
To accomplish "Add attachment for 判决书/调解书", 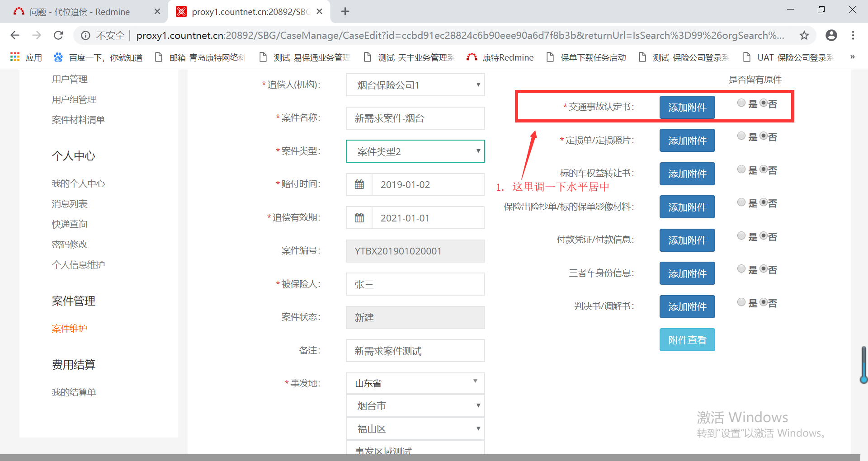I will pos(687,307).
